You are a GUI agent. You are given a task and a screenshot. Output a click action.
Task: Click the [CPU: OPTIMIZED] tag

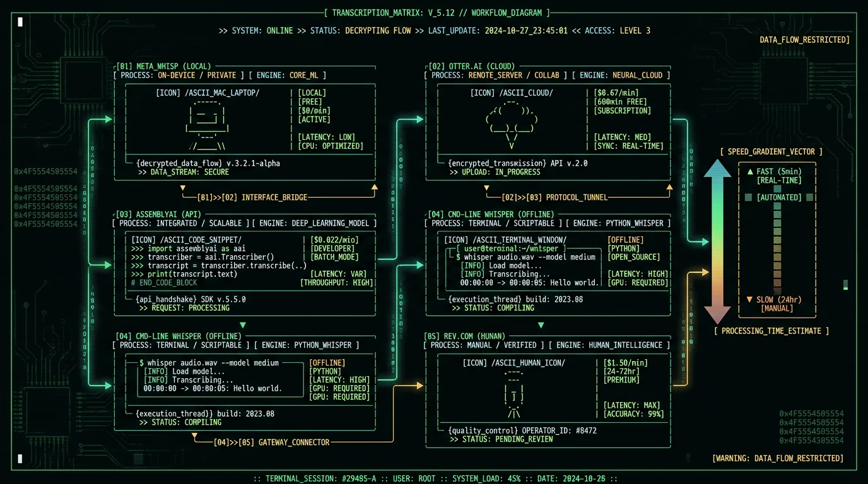pos(331,146)
